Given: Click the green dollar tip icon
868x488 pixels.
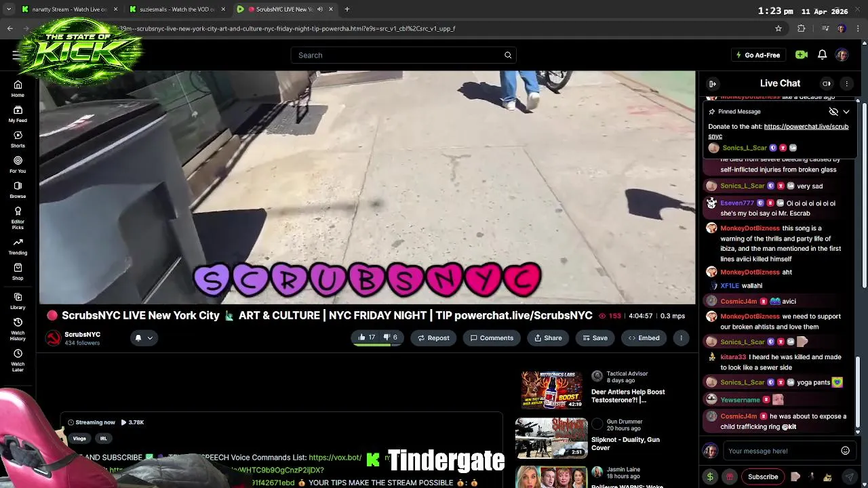Looking at the screenshot, I should pos(710,476).
